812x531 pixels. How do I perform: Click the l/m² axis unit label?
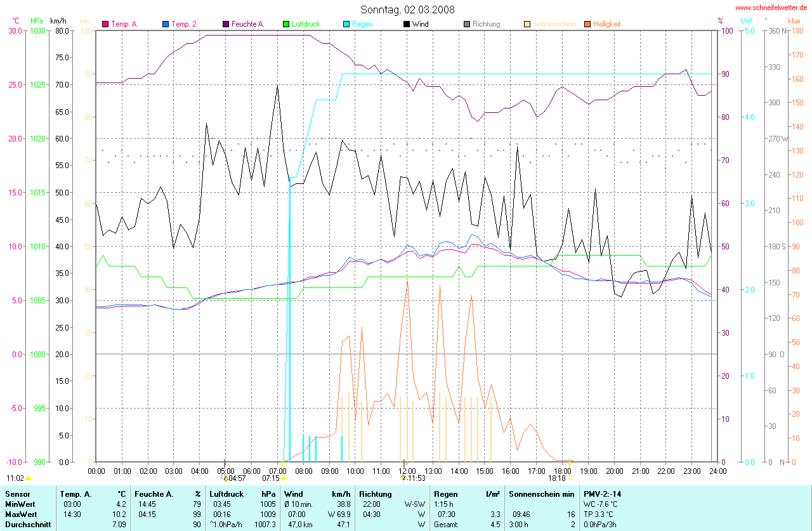point(747,21)
